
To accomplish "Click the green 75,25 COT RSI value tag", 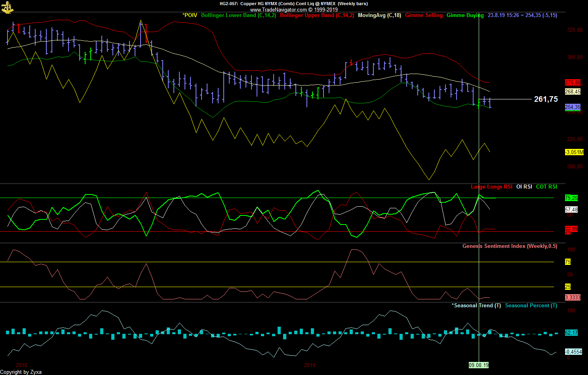I will point(571,198).
